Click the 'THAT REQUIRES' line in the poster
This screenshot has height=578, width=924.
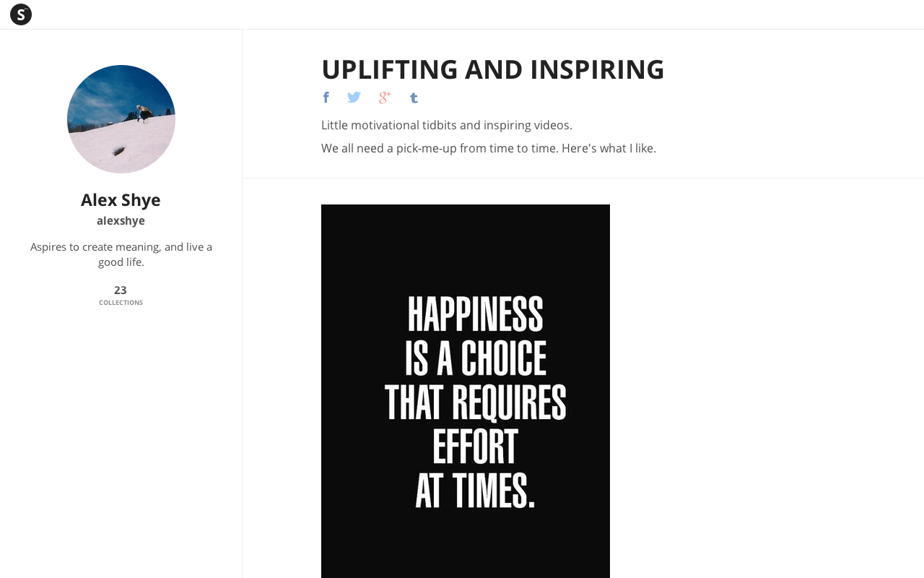(x=475, y=403)
